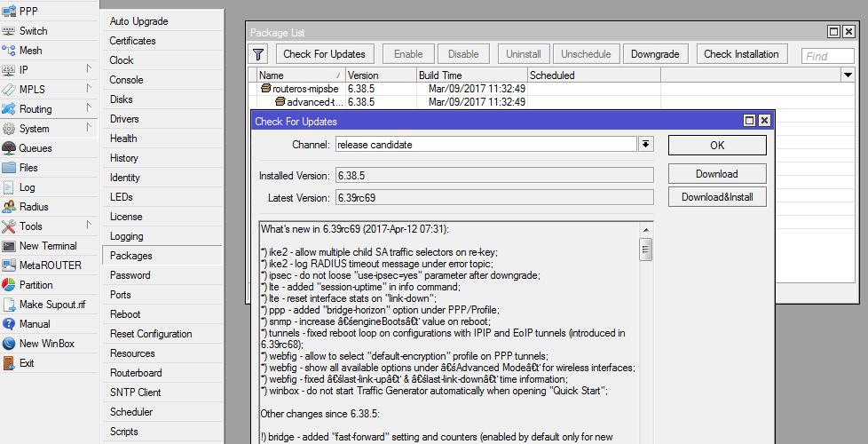Expand the System submenu arrow
Viewport: 868px width, 444px height.
89,127
